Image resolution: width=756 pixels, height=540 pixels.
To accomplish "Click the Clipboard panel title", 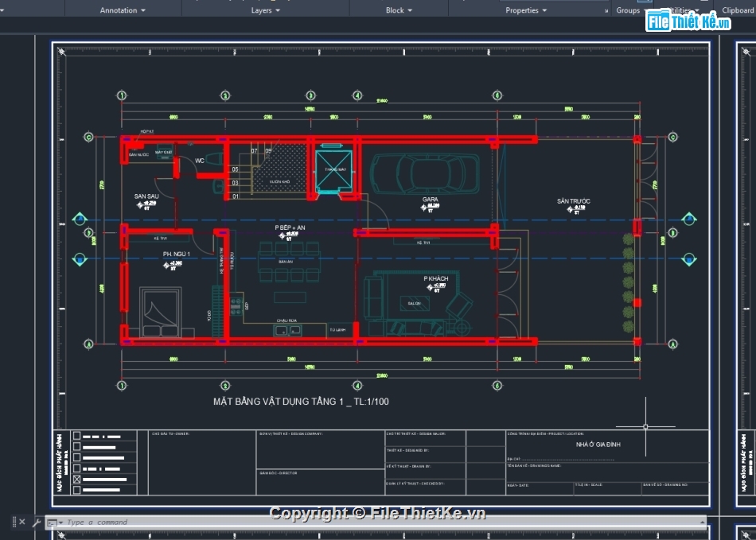I will tap(737, 10).
